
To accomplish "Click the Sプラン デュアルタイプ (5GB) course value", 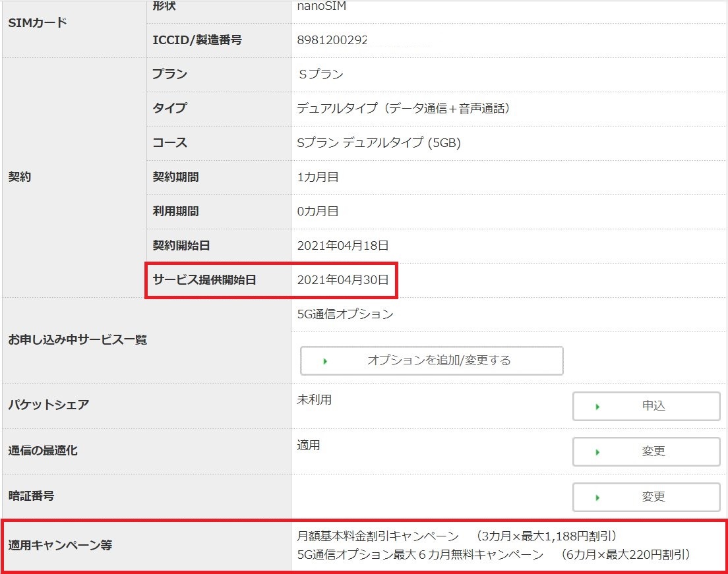I will [x=379, y=143].
